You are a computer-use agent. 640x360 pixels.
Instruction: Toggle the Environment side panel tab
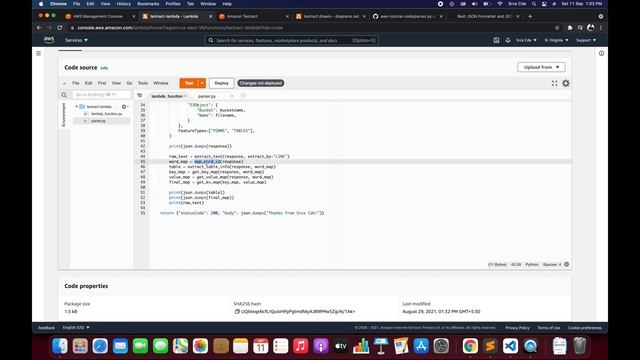pyautogui.click(x=63, y=115)
